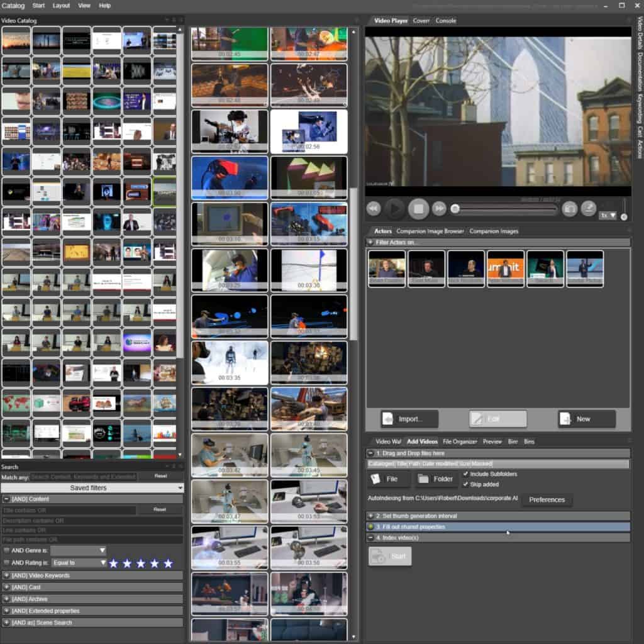644x644 pixels.
Task: Click the Start button to index videos
Action: point(389,556)
